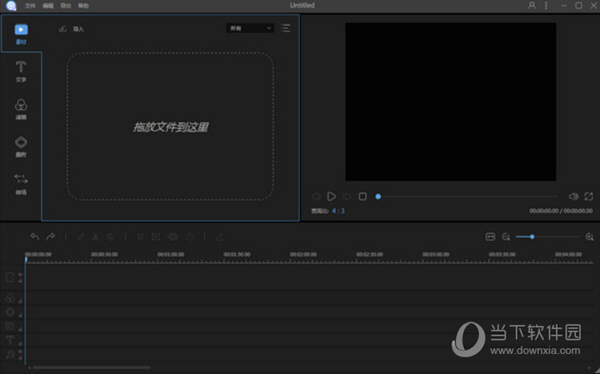Zoom in the timeline

[x=590, y=237]
